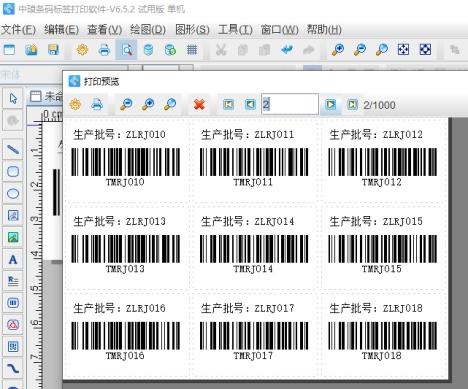Select the barcode drawing tool

pyautogui.click(x=13, y=303)
